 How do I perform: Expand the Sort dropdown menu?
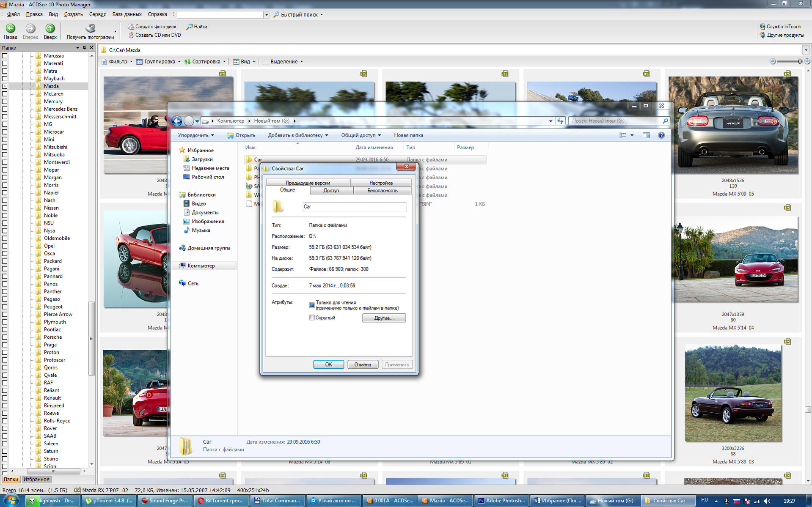click(205, 62)
